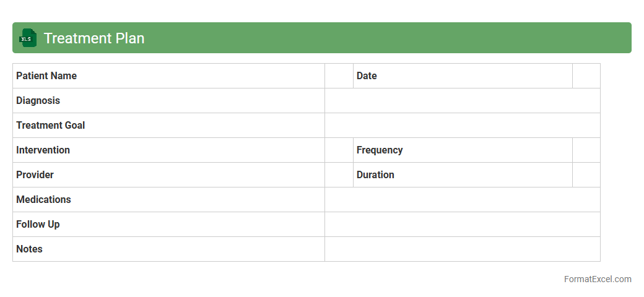This screenshot has height=297, width=644.
Task: Click the empty Follow Up value field
Action: (462, 225)
